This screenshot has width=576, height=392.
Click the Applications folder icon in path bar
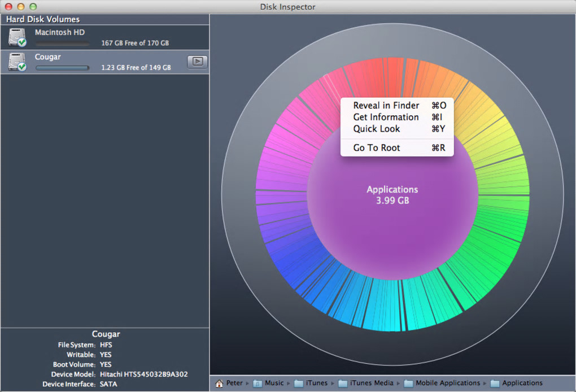click(x=495, y=384)
